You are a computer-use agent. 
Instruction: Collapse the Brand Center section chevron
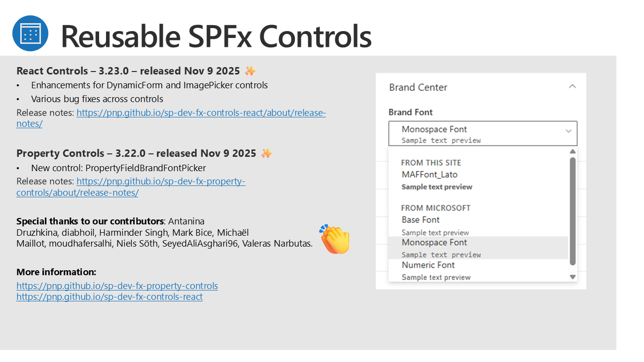click(x=572, y=87)
